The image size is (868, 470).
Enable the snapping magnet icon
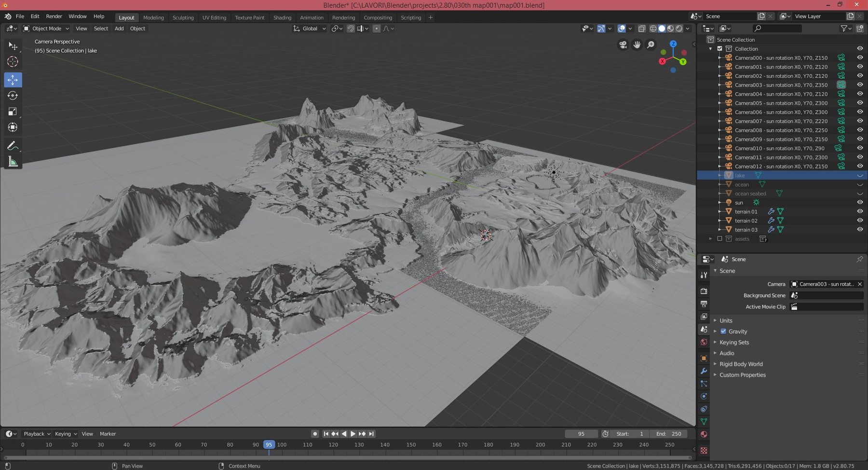pos(351,28)
